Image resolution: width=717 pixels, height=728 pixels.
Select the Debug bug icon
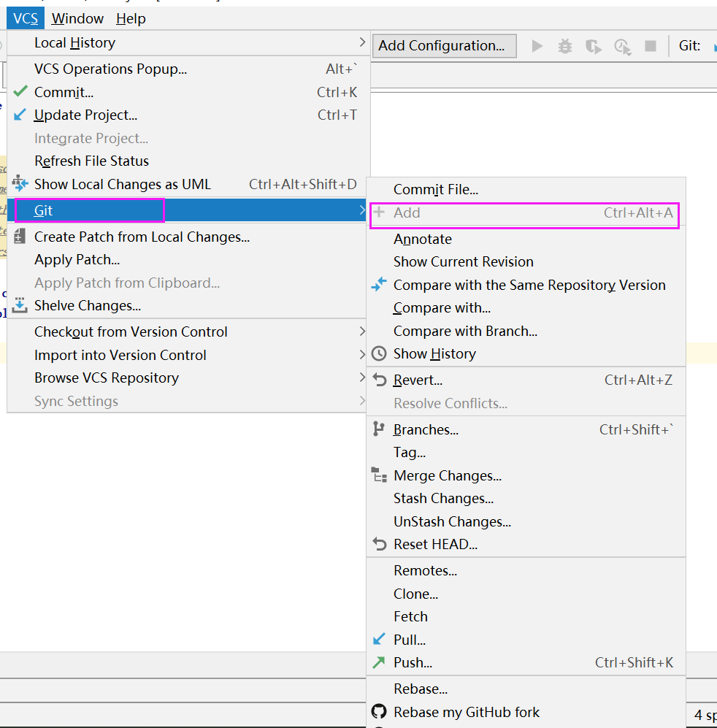point(563,45)
